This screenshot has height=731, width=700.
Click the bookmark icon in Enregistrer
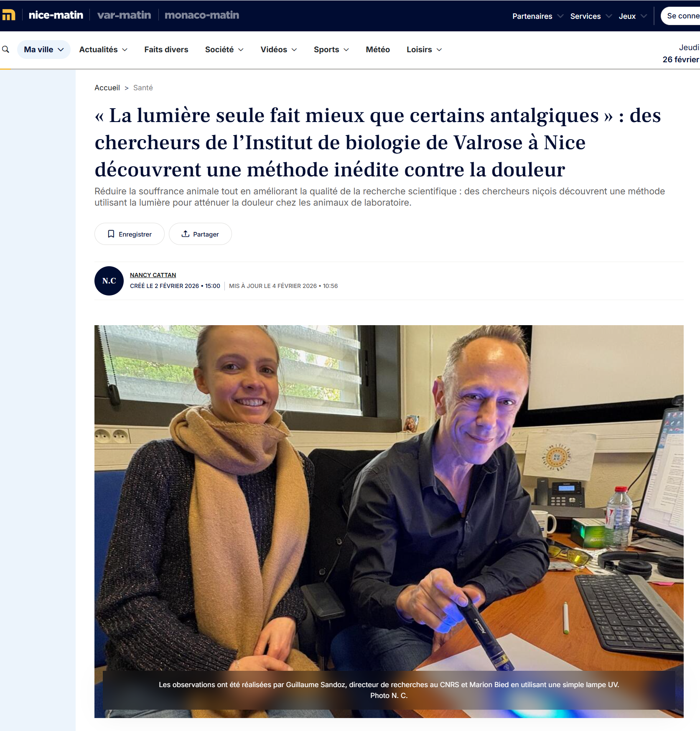[x=111, y=234]
